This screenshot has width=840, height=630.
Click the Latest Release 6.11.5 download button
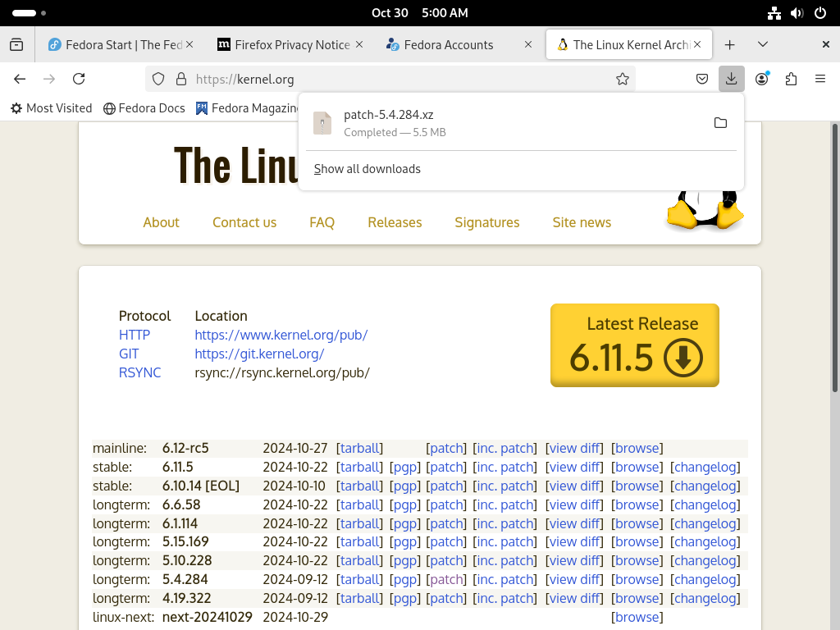point(635,345)
